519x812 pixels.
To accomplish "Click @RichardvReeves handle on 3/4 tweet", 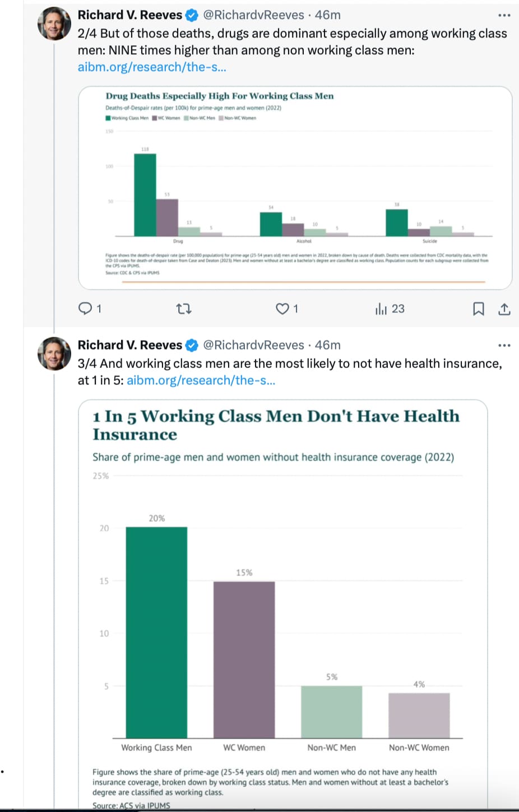I will tap(253, 345).
